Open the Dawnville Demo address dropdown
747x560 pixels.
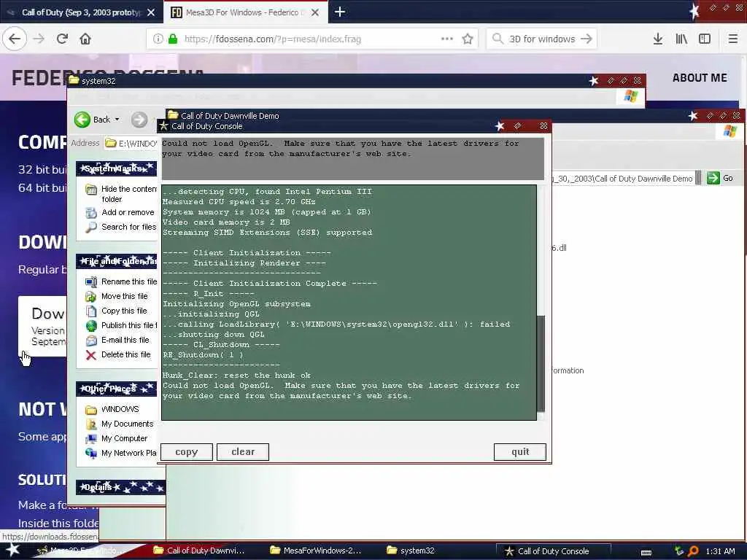(698, 178)
